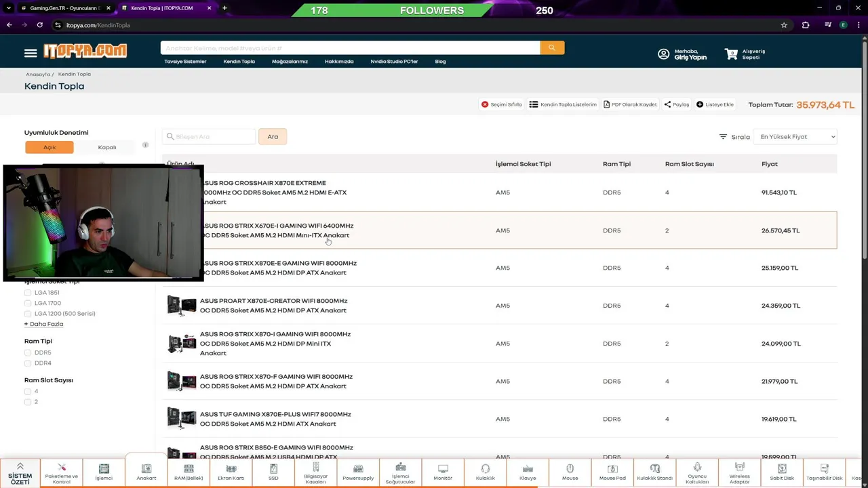Click compatibility info icon
The image size is (868, 488).
point(145,145)
